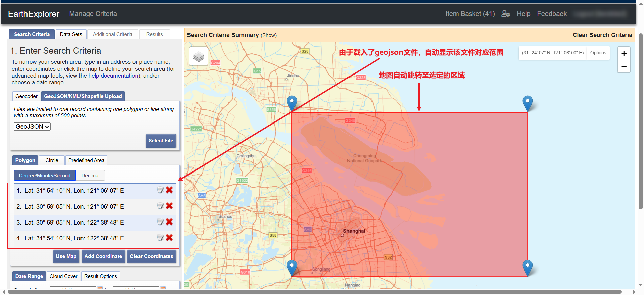
Task: Open the Result Options tab
Action: [101, 276]
